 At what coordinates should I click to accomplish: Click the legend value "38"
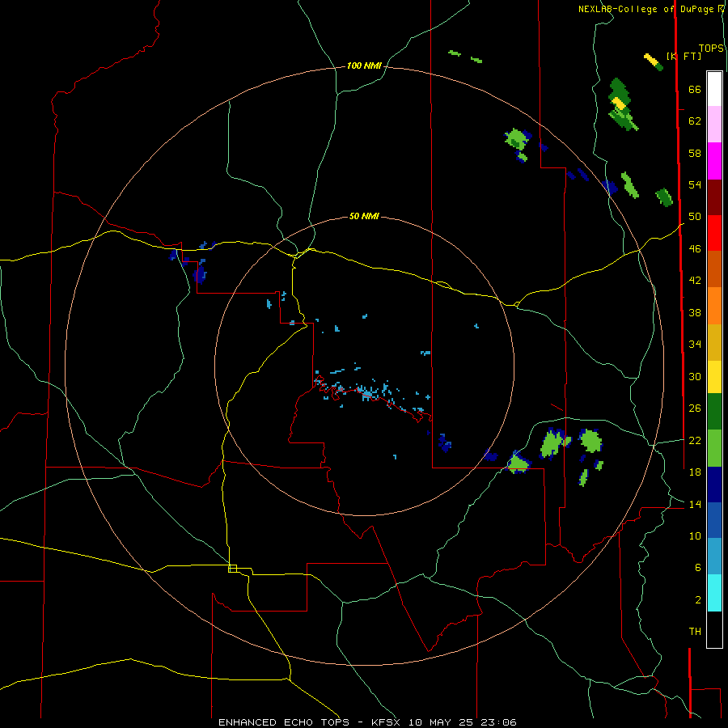tap(695, 312)
